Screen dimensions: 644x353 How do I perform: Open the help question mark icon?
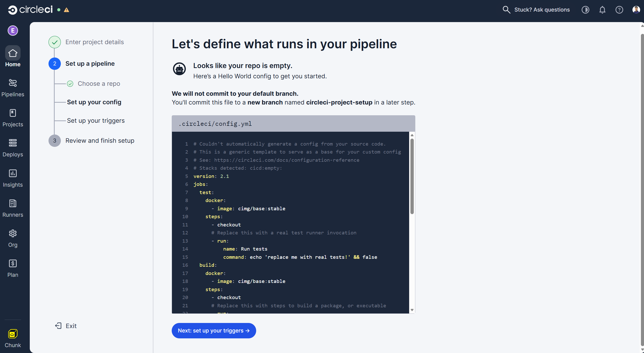coord(619,10)
